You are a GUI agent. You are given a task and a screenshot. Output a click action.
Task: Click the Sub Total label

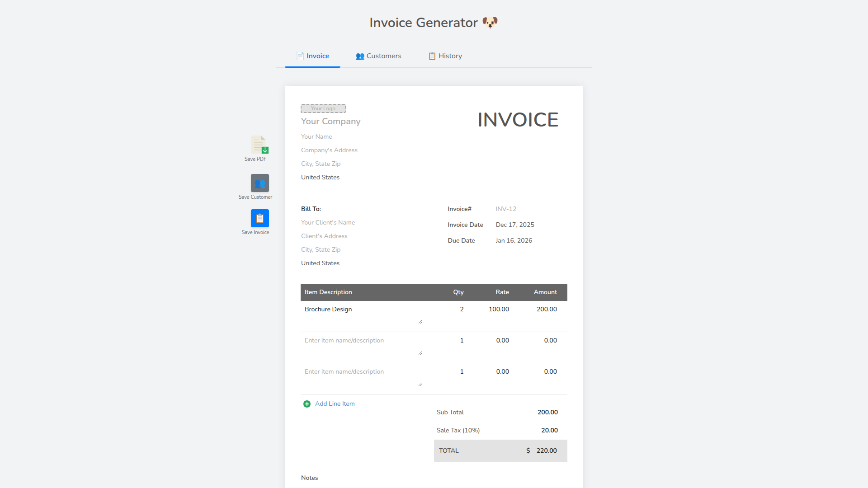click(450, 413)
